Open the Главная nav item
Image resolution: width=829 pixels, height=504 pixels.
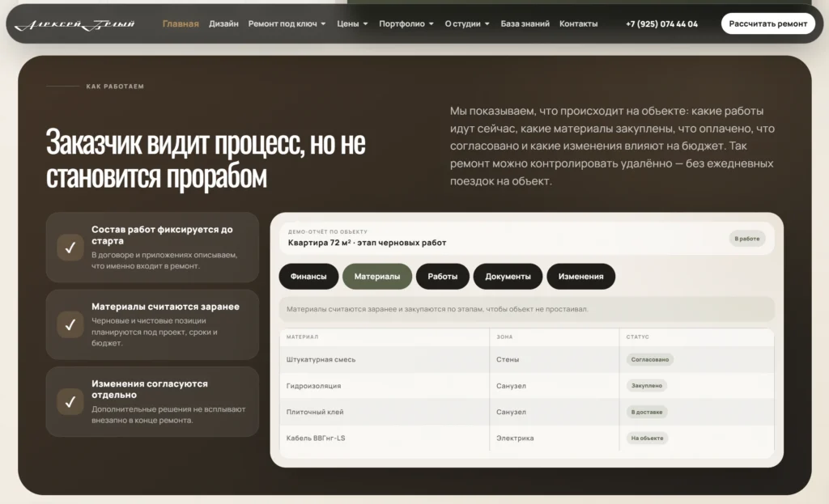181,23
